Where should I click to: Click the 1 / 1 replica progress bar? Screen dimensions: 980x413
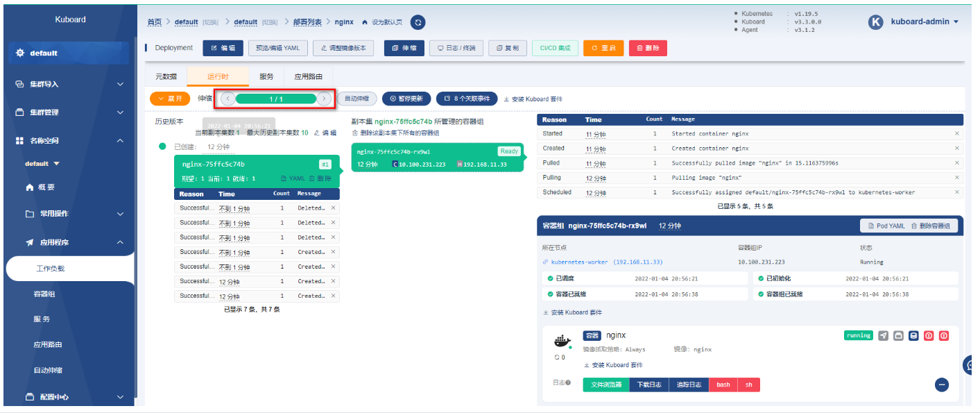(276, 99)
